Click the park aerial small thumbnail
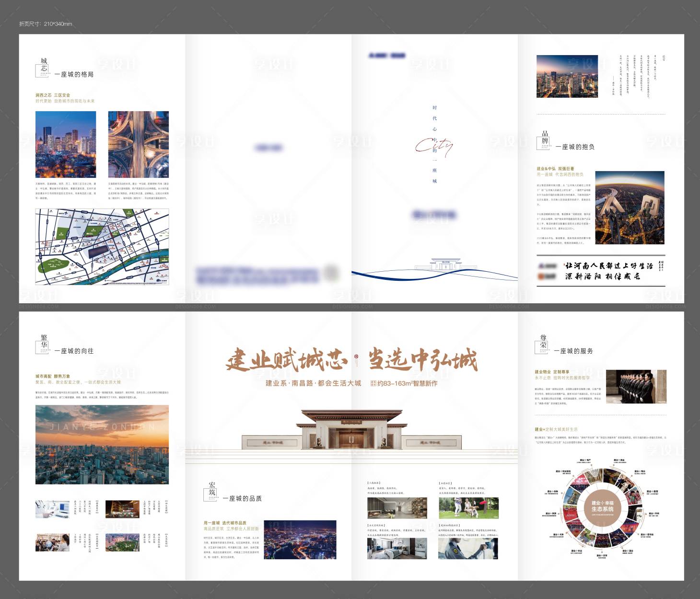Image resolution: width=700 pixels, height=599 pixels. [x=122, y=542]
